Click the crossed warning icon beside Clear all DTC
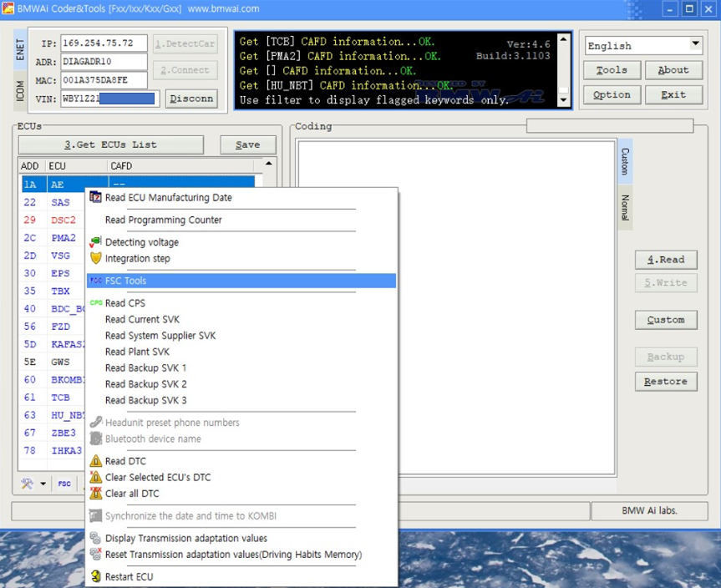This screenshot has width=721, height=588. (95, 493)
